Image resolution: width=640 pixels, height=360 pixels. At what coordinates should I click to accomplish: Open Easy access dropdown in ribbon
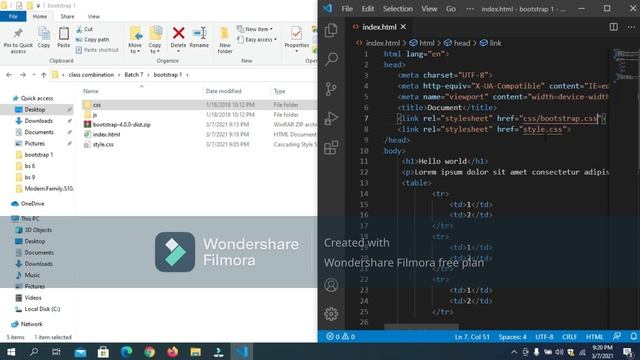click(257, 40)
